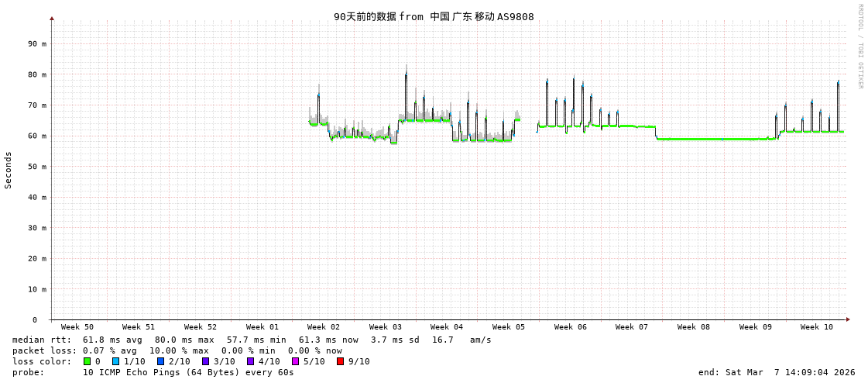Screen dimensions: 868x383
Task: Click the graph title with AS9808
Action: pos(434,16)
